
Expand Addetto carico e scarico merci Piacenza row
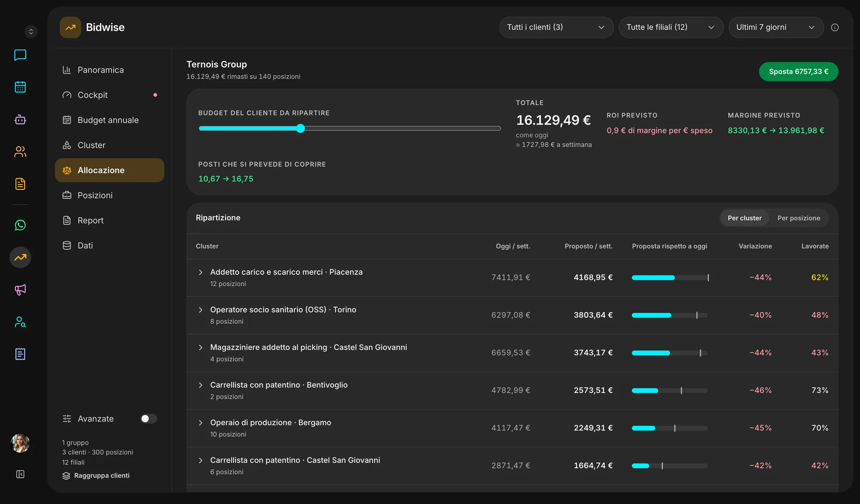200,272
